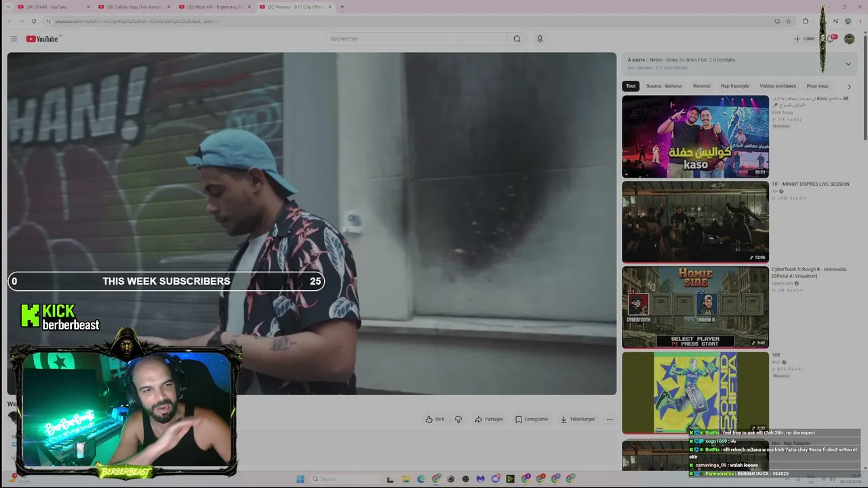Viewport: 868px width, 488px height.
Task: Close the GRWM - YouTube tab
Action: 88,7
